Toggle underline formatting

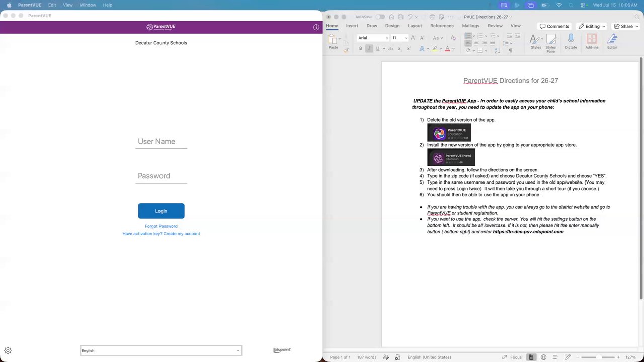[377, 49]
